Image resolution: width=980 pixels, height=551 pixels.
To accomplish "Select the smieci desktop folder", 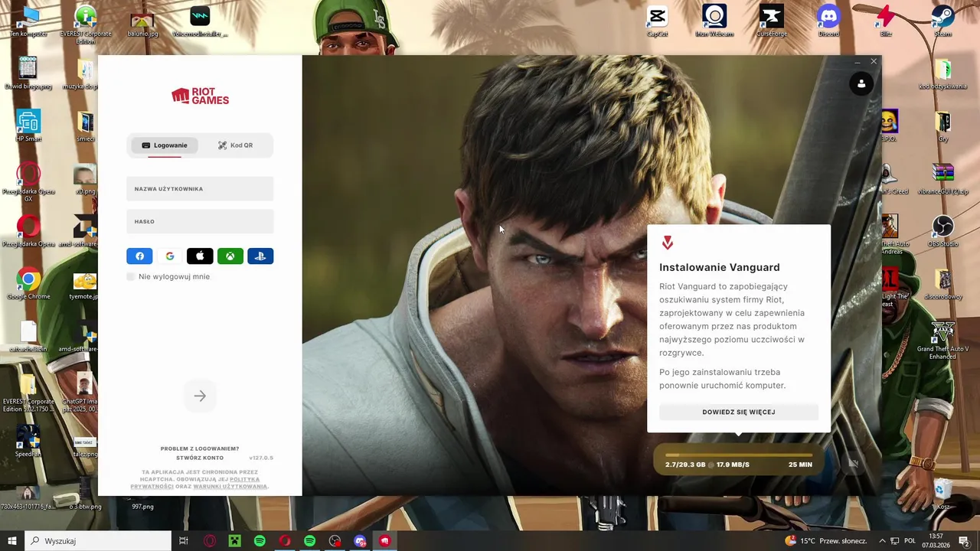I will point(86,126).
